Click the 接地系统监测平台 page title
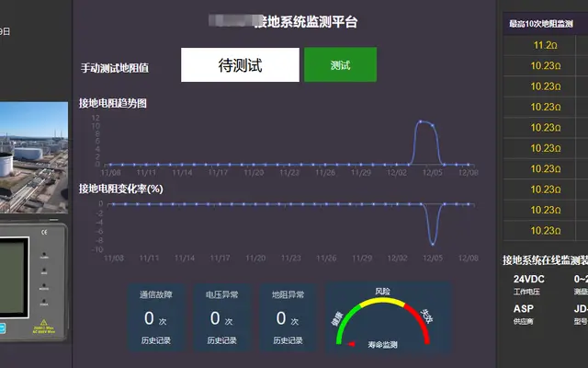 [x=306, y=22]
